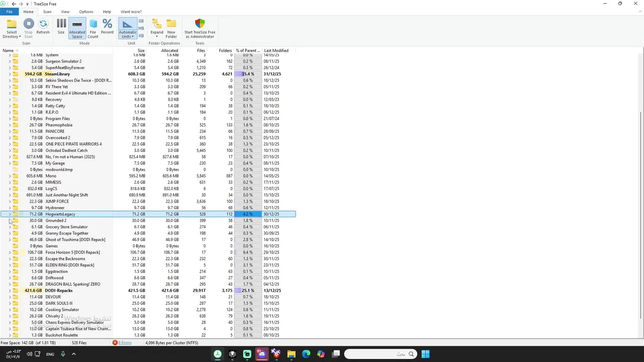Select the ONE PIECE PIRATE WARRIORS 4 row
Image resolution: width=644 pixels, height=362 pixels.
coord(148,144)
